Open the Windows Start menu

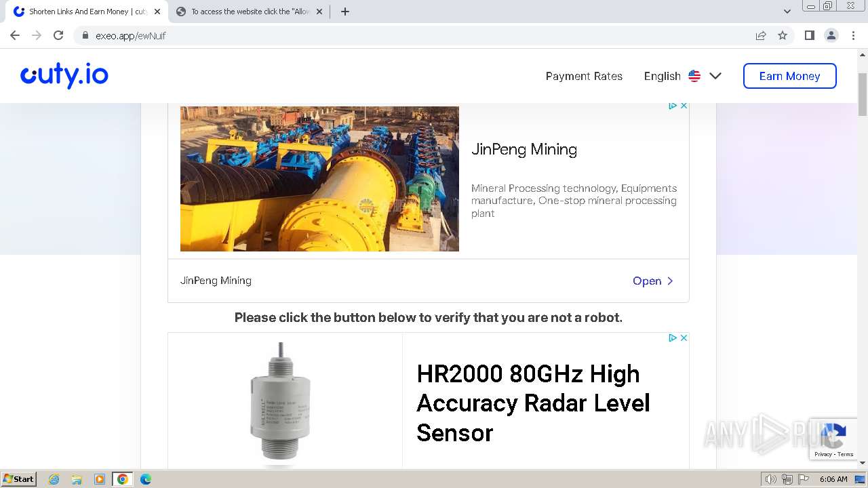click(18, 479)
